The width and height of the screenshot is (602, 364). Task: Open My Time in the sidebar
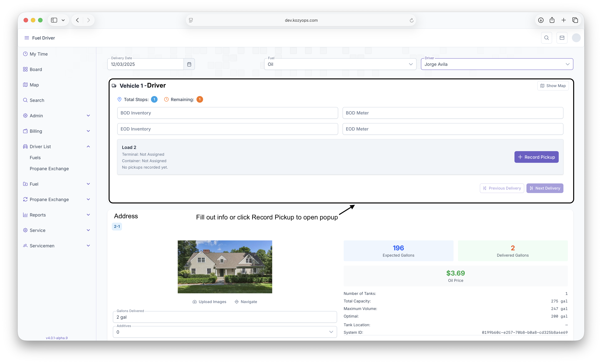point(39,54)
